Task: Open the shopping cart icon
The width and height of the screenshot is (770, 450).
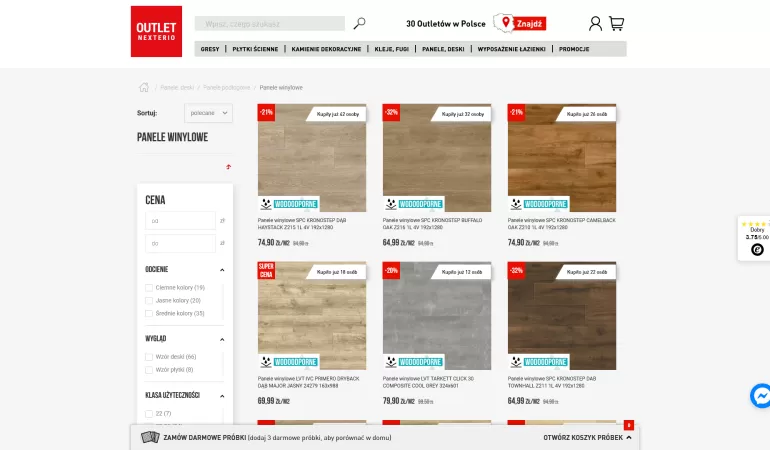Action: click(616, 23)
